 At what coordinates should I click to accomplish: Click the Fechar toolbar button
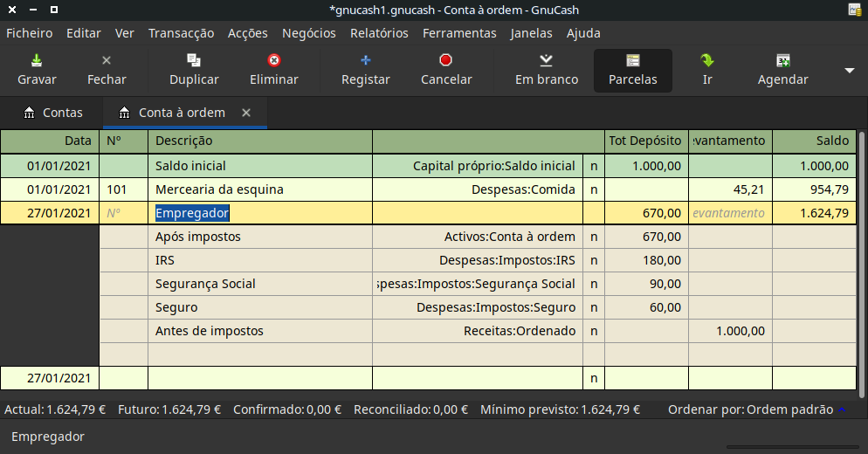[x=107, y=70]
